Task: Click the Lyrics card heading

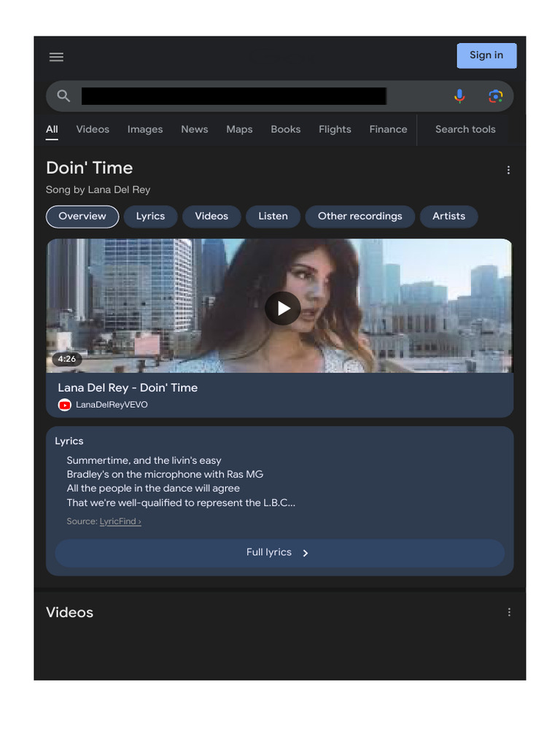Action: pyautogui.click(x=69, y=441)
